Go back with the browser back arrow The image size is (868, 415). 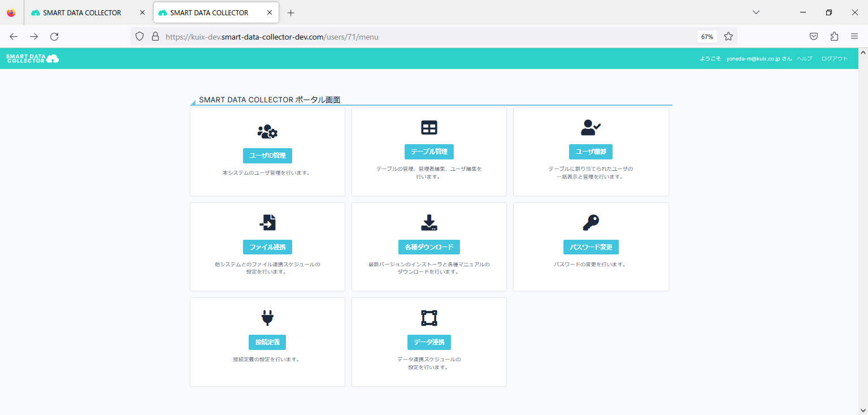(x=14, y=37)
